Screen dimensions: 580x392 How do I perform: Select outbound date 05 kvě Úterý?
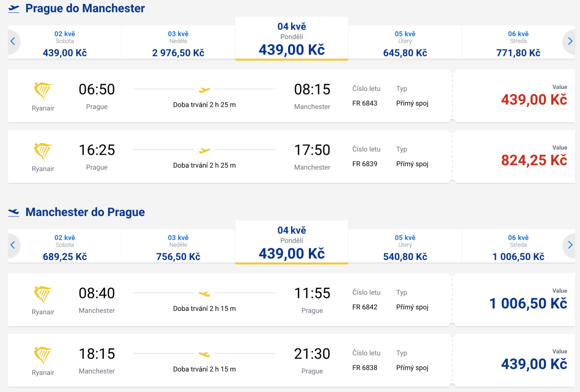coord(405,44)
